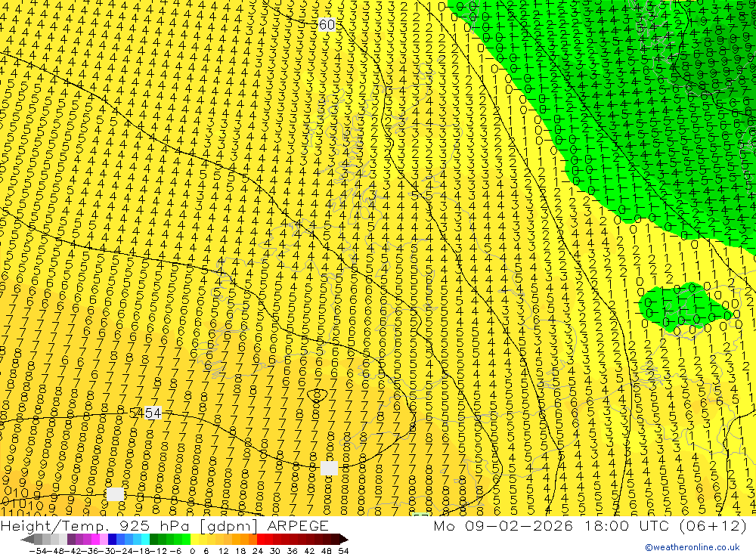Click the '0' label on the legend scale
Viewport: 756px width, 554px height.
click(x=192, y=551)
